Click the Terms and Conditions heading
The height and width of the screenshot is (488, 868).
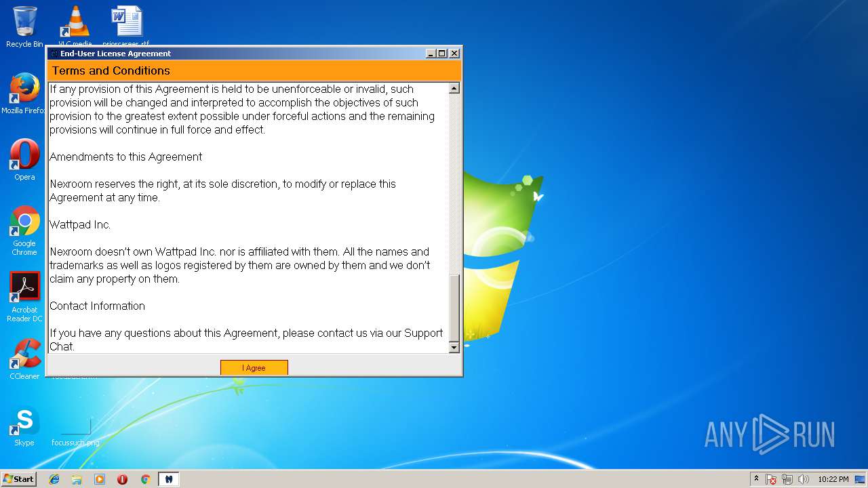point(111,70)
